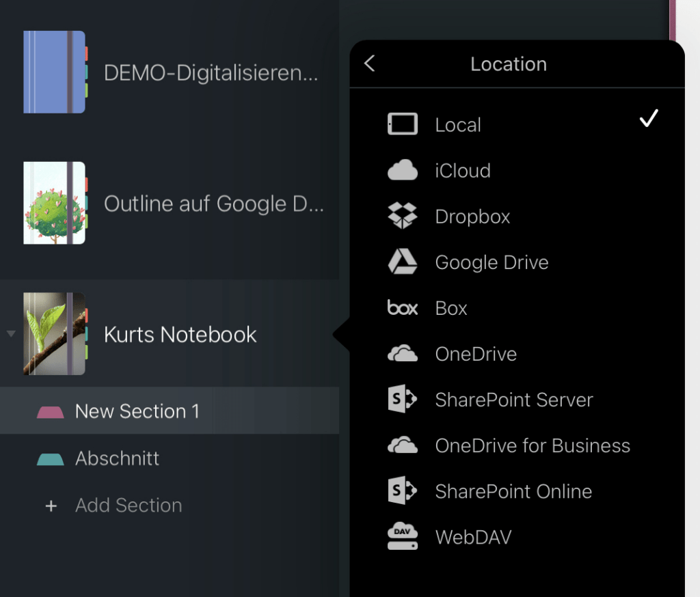This screenshot has height=597, width=700.
Task: Select Local as the location
Action: [517, 124]
